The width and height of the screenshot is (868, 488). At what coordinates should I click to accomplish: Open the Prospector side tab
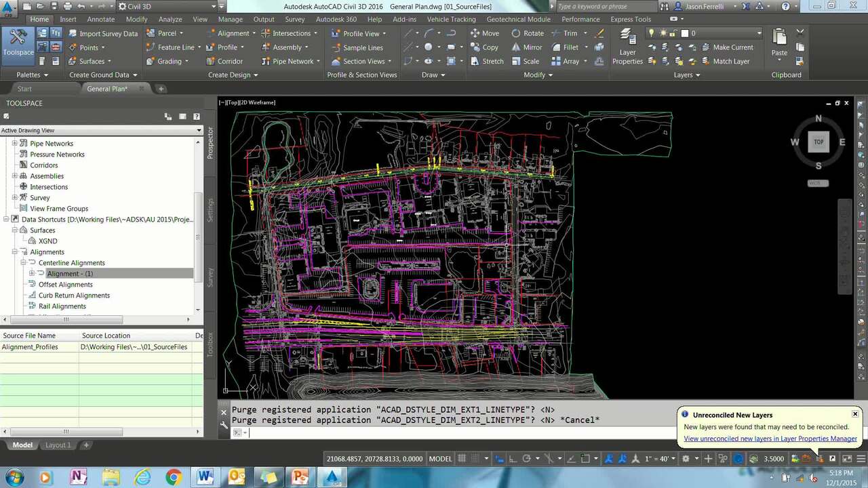[210, 142]
